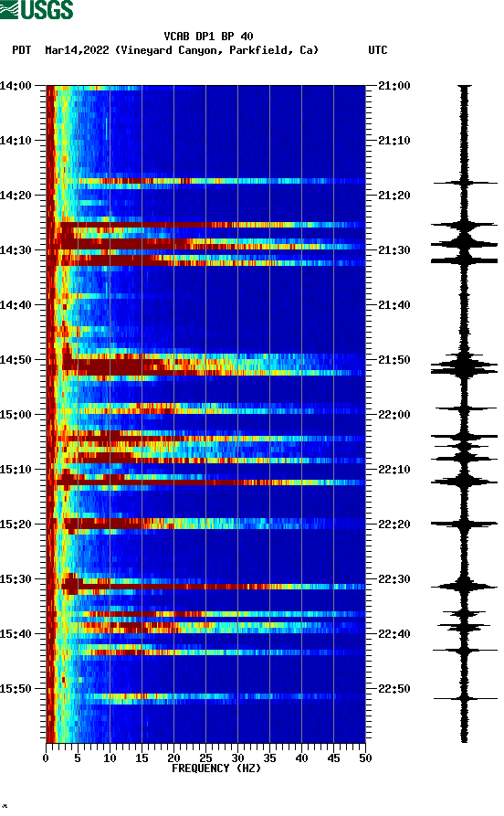The width and height of the screenshot is (504, 816).
Task: Click the FREQUENCY (HZ) axis label
Action: pyautogui.click(x=215, y=768)
